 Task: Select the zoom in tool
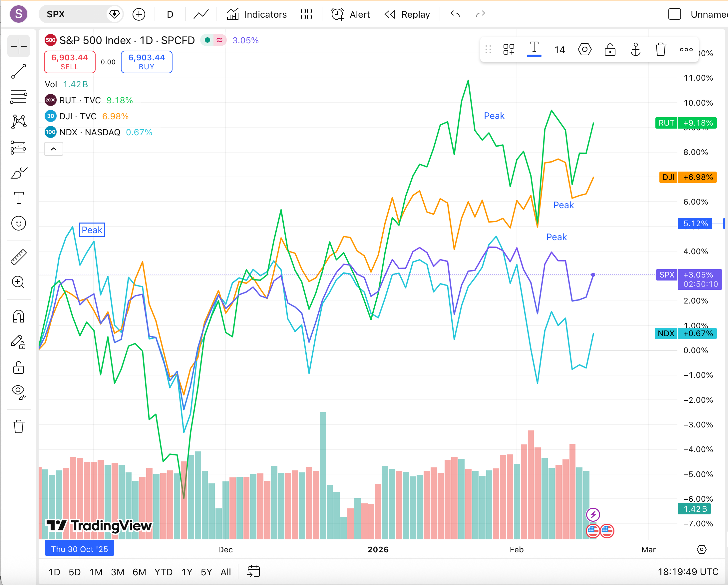pyautogui.click(x=19, y=282)
